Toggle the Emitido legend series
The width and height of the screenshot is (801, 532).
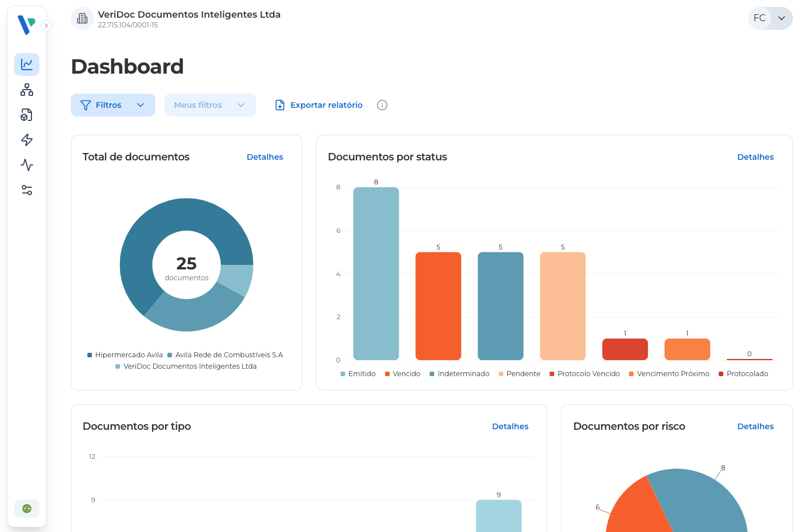click(358, 374)
